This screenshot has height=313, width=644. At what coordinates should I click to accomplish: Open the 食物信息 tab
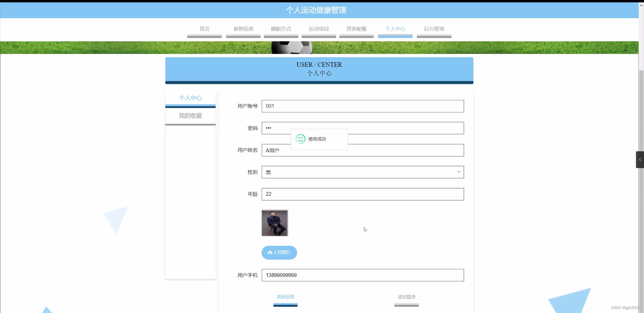[243, 29]
